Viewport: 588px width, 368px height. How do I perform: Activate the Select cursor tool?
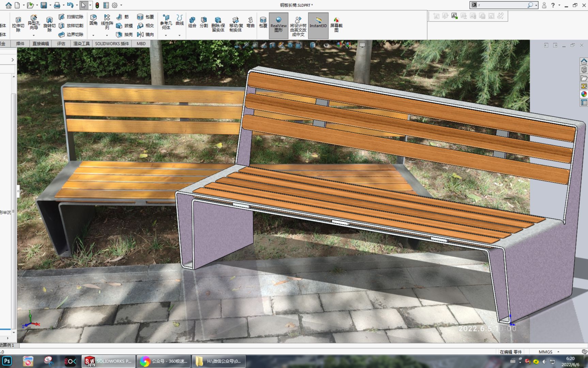coord(83,5)
